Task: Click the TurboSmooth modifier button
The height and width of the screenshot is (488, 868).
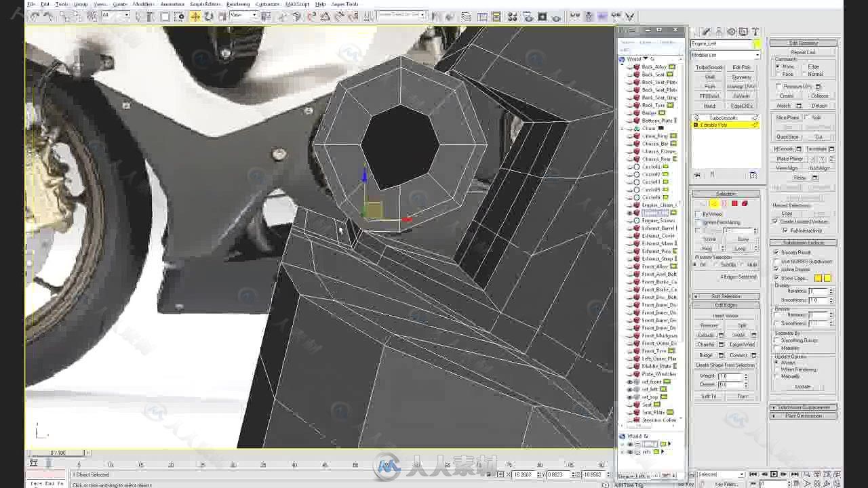Action: [x=710, y=68]
